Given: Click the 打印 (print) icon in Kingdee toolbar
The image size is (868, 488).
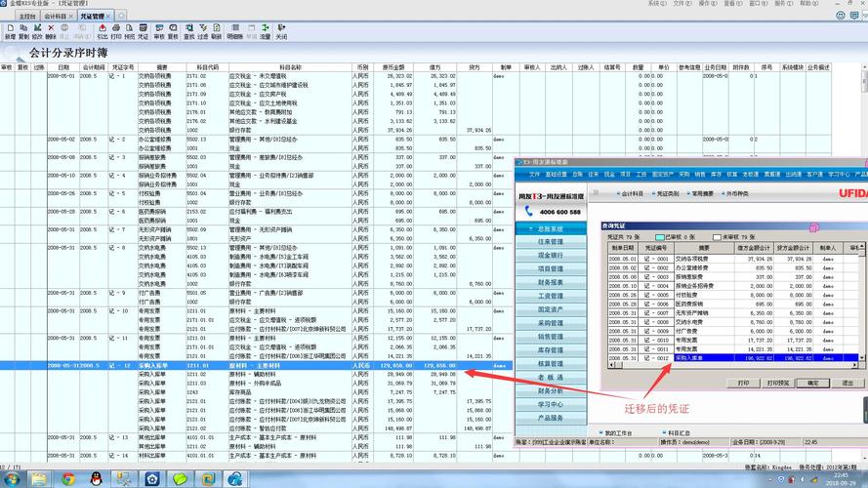Looking at the screenshot, I should [x=115, y=31].
